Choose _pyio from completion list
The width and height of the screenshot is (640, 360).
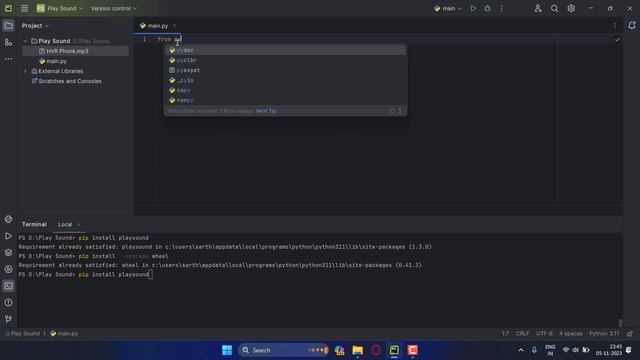[x=285, y=80]
